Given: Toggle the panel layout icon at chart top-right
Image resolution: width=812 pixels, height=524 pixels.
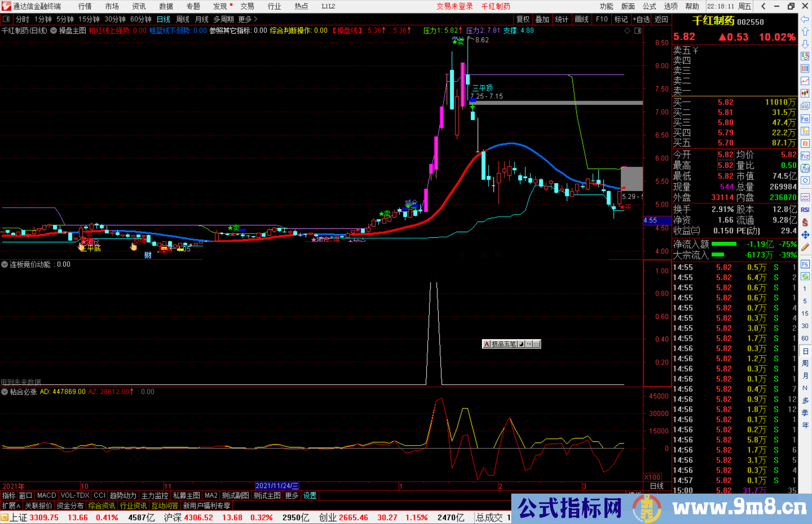Looking at the screenshot, I should pyautogui.click(x=638, y=31).
